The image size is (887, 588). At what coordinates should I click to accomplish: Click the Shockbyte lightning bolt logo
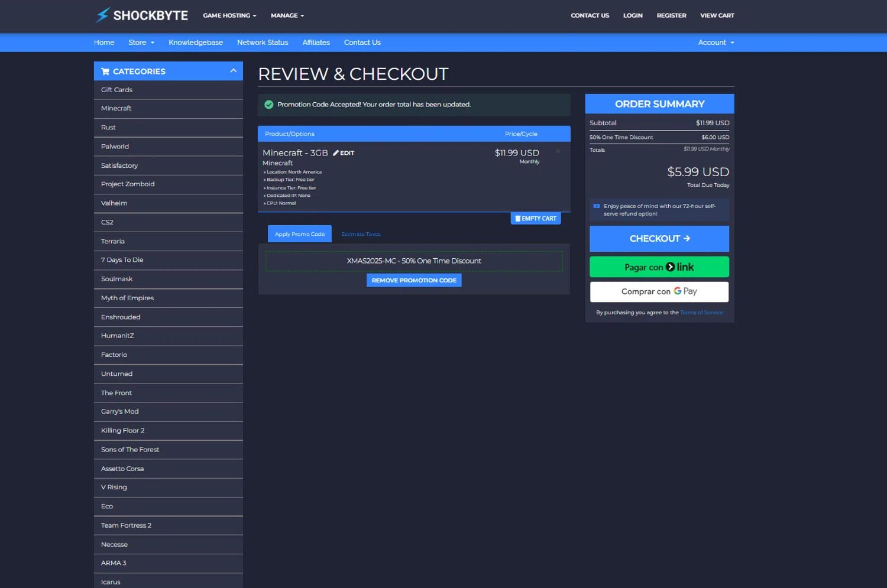103,15
